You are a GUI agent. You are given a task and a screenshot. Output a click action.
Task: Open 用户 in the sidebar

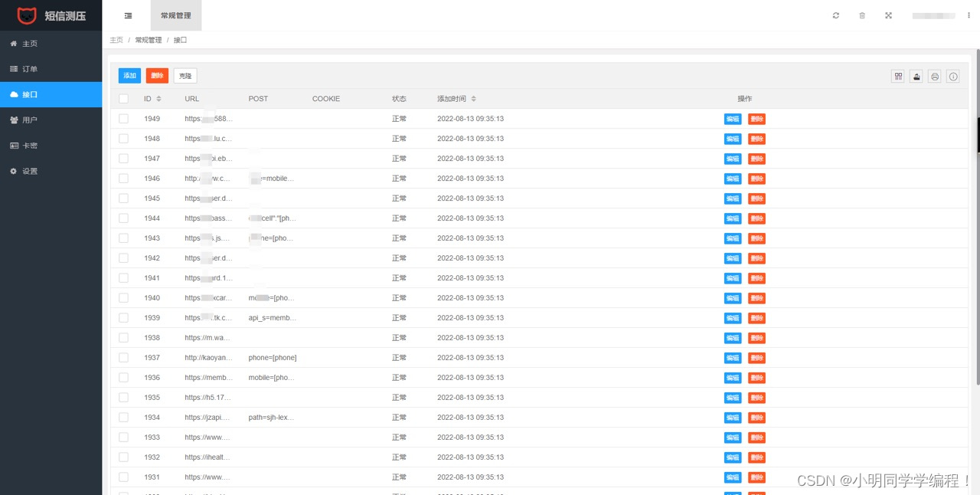51,120
